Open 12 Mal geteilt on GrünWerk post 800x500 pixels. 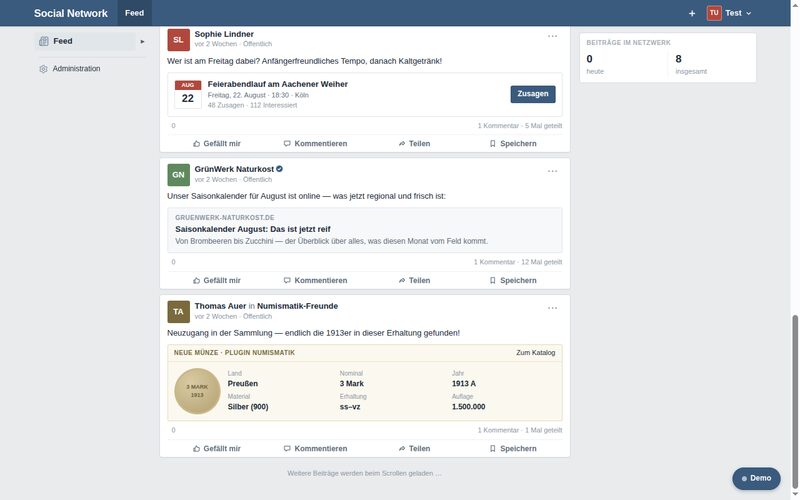(x=541, y=262)
